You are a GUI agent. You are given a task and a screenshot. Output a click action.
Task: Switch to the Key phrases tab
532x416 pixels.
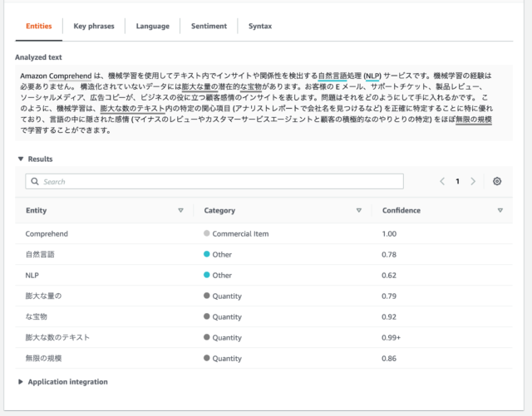(x=94, y=26)
